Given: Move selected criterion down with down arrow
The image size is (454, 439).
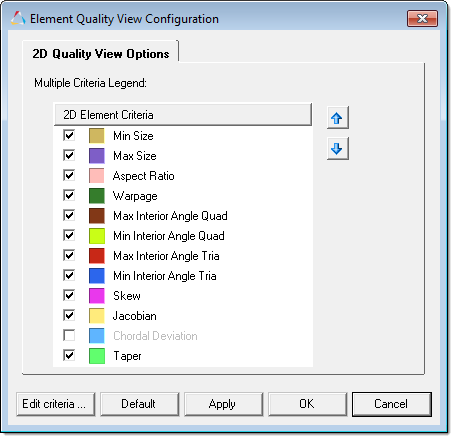Looking at the screenshot, I should (337, 149).
